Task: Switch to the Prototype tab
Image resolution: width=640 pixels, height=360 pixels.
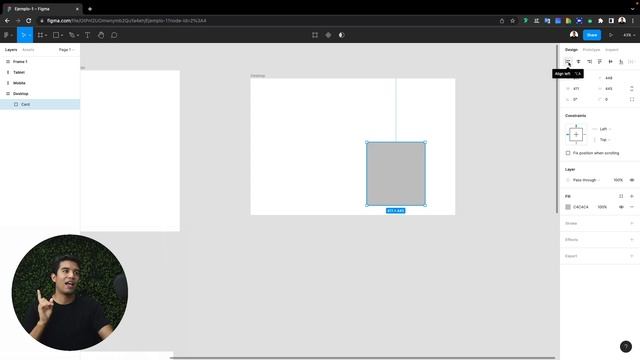Action: tap(591, 50)
